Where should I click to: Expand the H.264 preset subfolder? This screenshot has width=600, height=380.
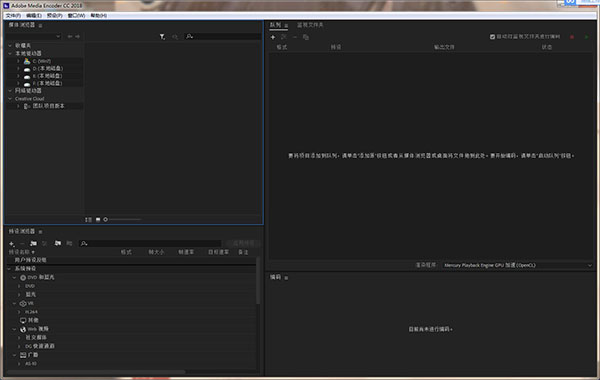(19, 312)
